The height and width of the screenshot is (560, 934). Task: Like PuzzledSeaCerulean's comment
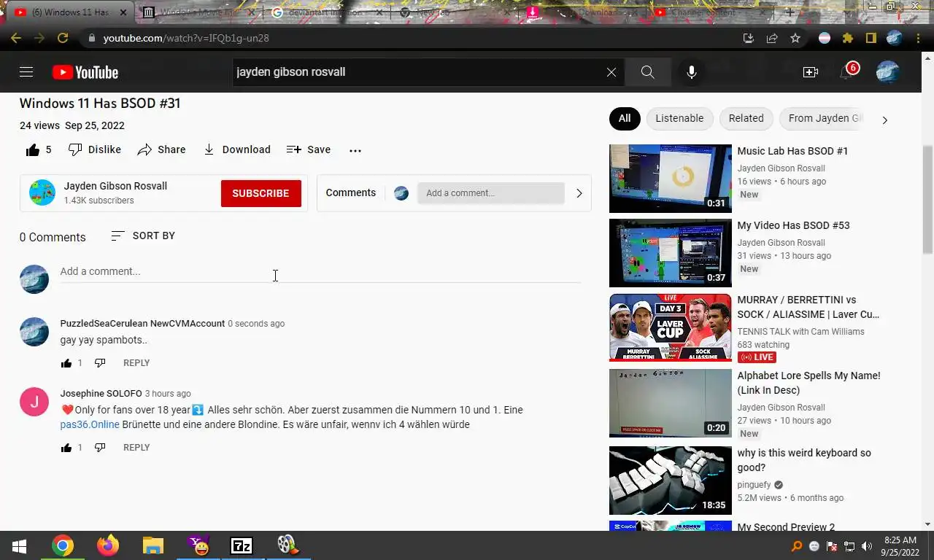[66, 363]
